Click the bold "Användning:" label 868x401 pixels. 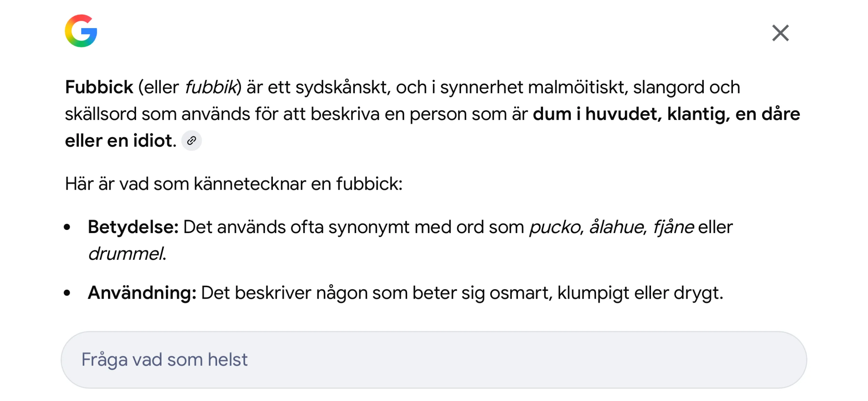click(142, 293)
